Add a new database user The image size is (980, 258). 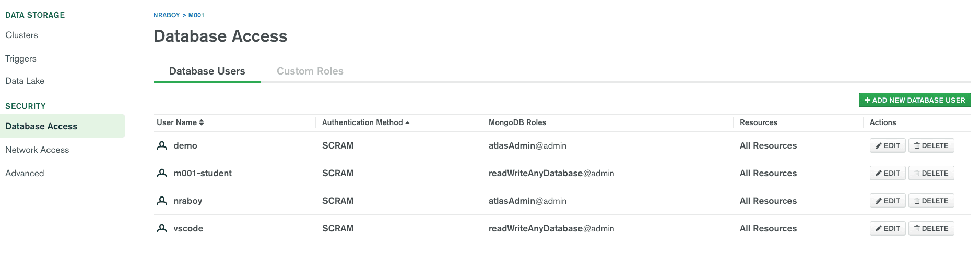pos(914,100)
